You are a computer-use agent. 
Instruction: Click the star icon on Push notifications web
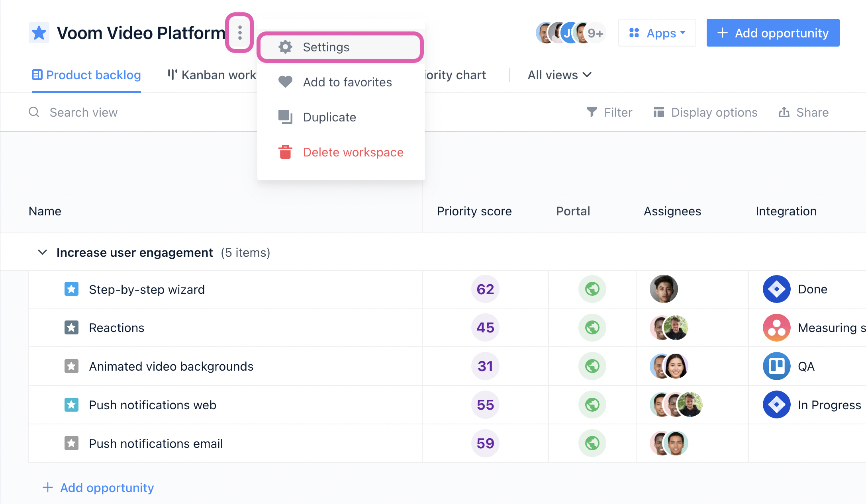(72, 405)
